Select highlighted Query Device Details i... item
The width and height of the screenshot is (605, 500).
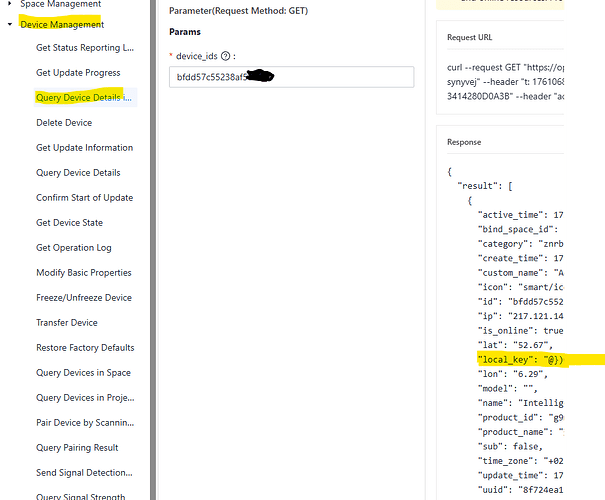click(x=84, y=97)
